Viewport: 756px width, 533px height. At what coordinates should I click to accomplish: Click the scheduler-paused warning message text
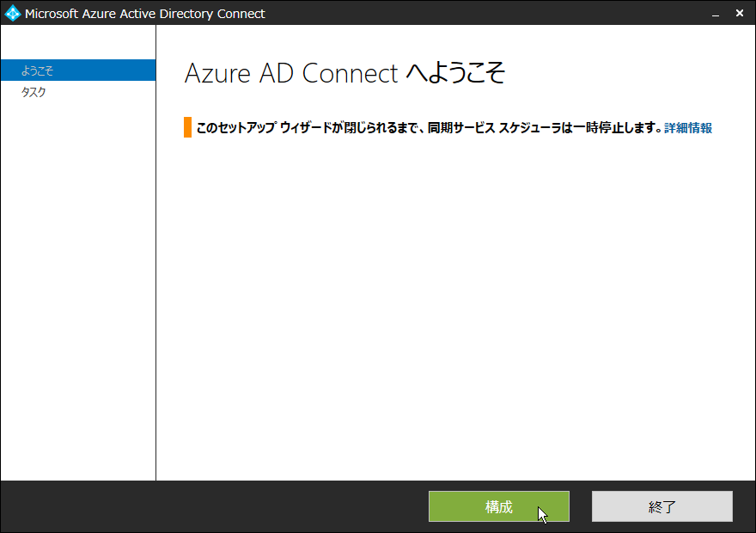(429, 128)
